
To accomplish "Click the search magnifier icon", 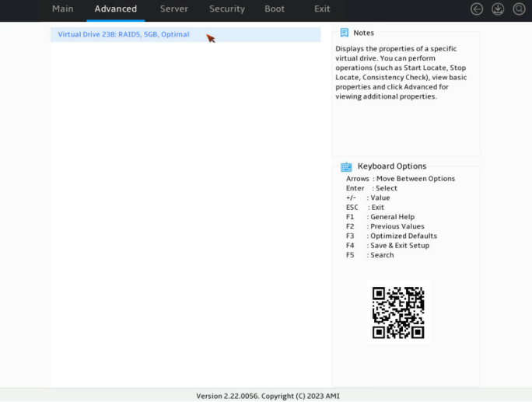I will pos(519,9).
